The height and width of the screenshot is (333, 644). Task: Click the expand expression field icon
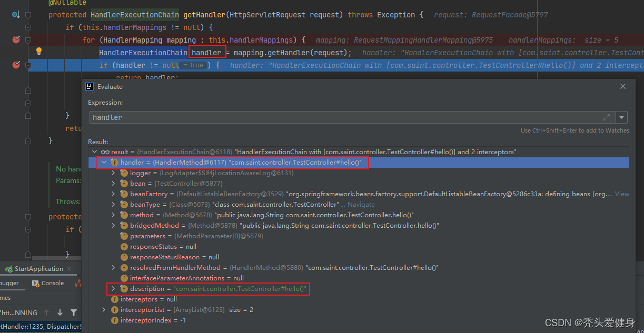tap(607, 117)
